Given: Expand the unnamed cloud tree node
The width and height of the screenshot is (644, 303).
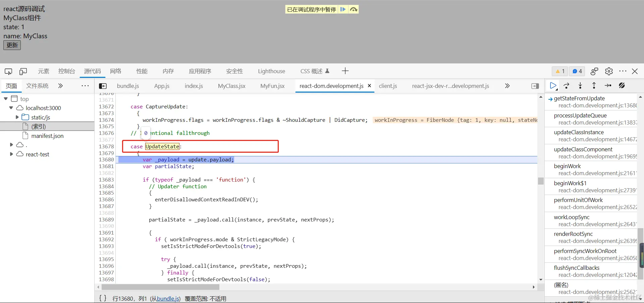Looking at the screenshot, I should (11, 145).
